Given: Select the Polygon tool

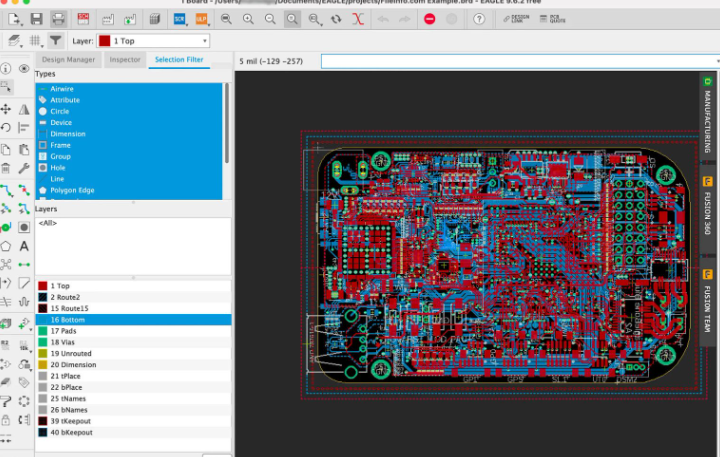Looking at the screenshot, I should [x=6, y=246].
